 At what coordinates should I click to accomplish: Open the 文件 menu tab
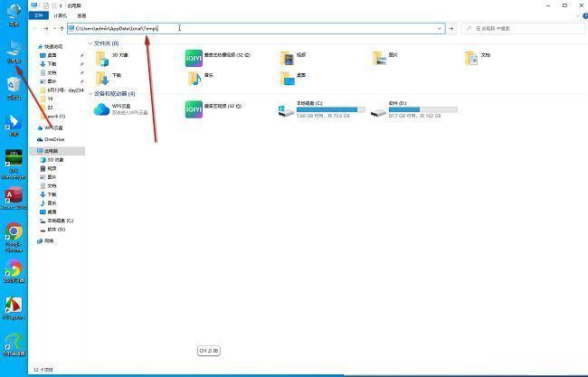coord(39,15)
